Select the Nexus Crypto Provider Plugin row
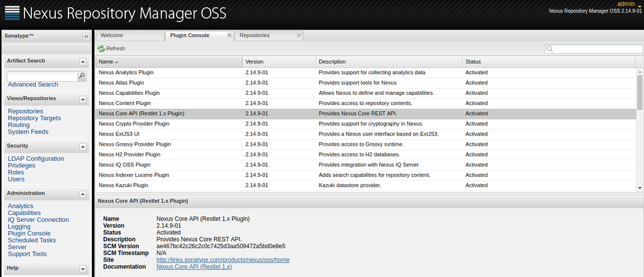This screenshot has height=277, width=644. [x=365, y=124]
